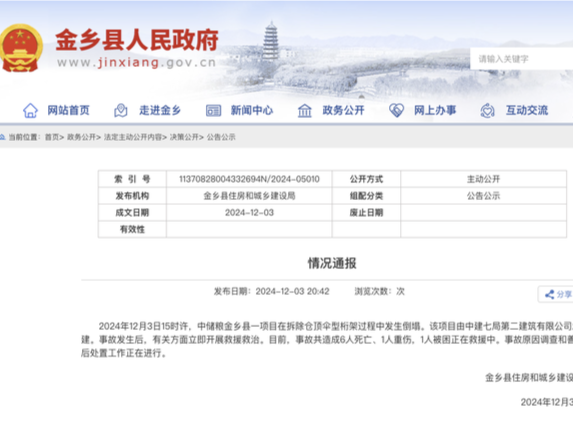The height and width of the screenshot is (431, 573).
Task: Click the home icon beside 网站首页
Action: [x=30, y=110]
